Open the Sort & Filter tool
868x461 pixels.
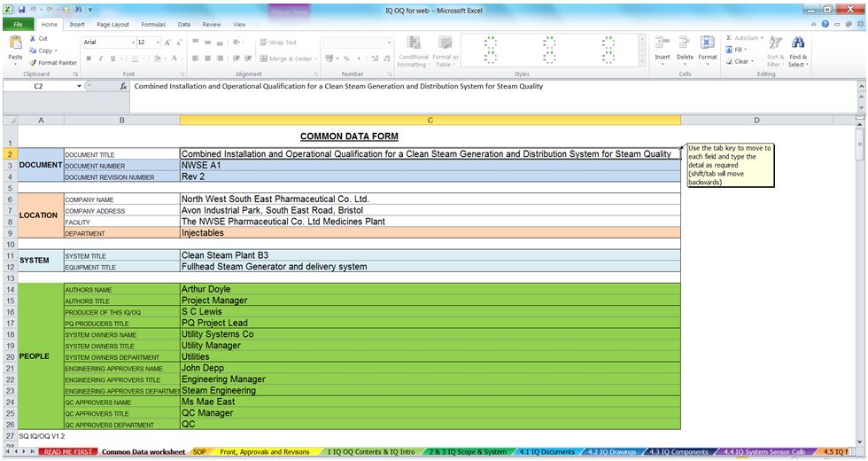(775, 51)
